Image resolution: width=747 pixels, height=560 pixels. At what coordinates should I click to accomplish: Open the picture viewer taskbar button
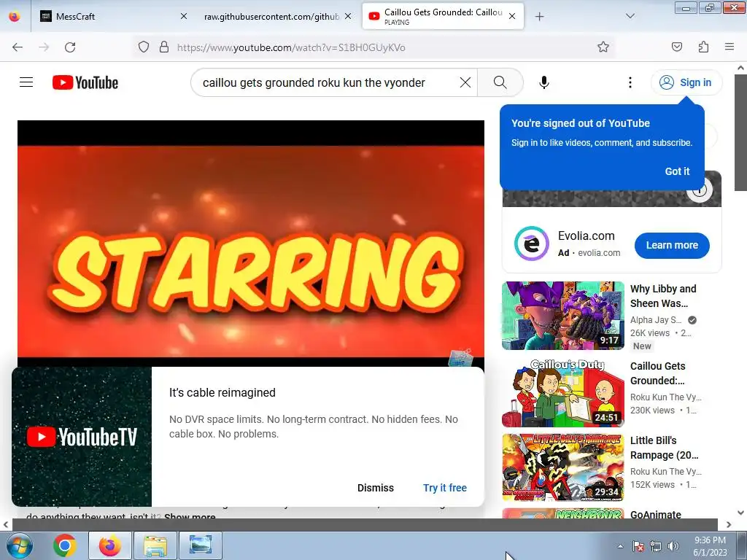(201, 545)
